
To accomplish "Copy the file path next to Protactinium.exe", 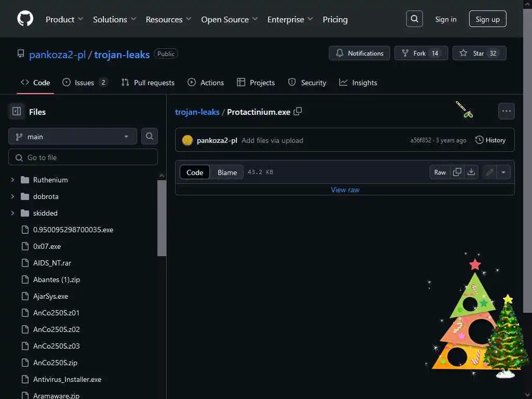I will (x=298, y=111).
